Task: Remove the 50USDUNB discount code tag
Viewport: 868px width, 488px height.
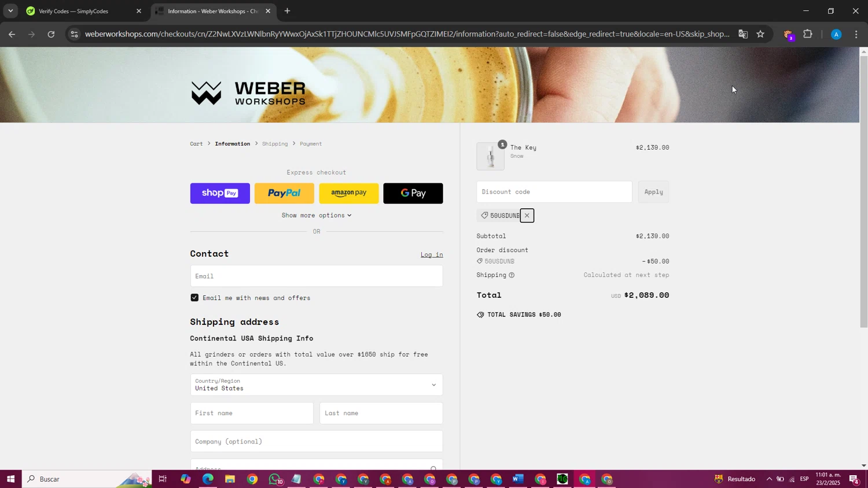Action: point(527,216)
